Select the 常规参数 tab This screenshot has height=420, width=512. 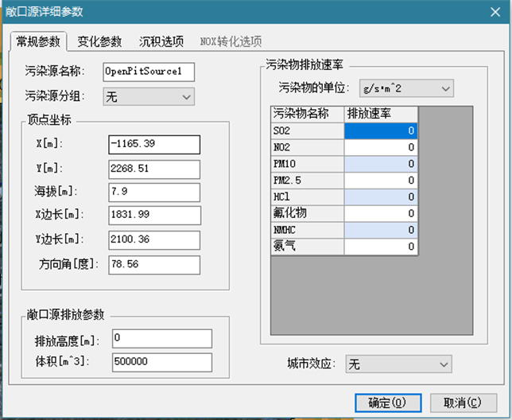pos(37,41)
